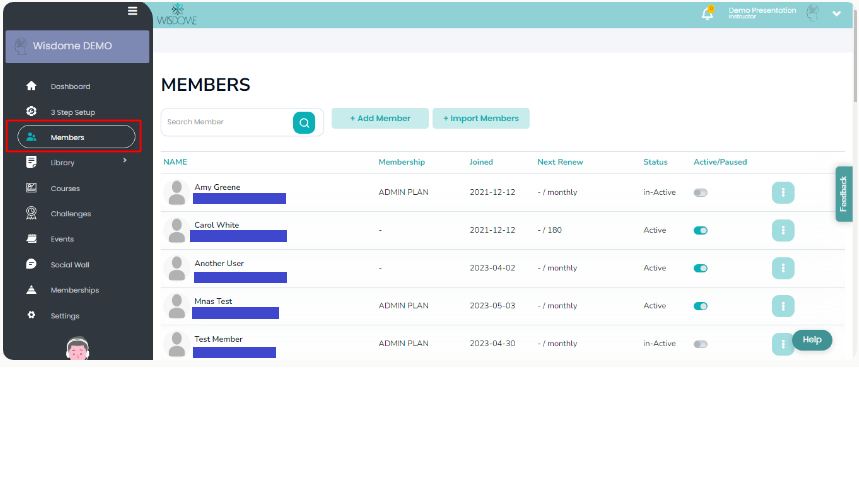The image size is (859, 477).
Task: Click the support agent avatar in sidebar
Action: tap(77, 348)
